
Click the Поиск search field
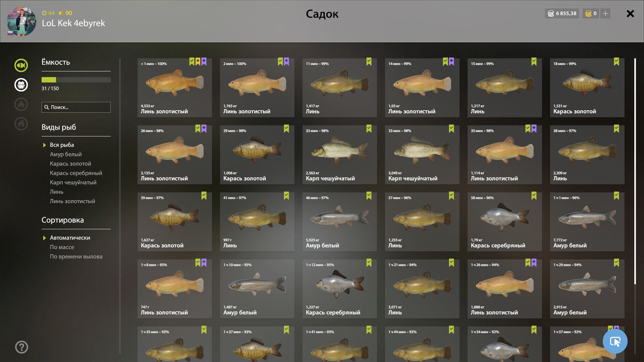76,107
